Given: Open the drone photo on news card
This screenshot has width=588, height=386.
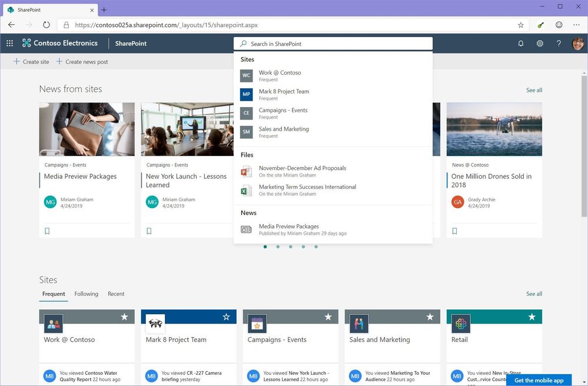Looking at the screenshot, I should click(494, 129).
